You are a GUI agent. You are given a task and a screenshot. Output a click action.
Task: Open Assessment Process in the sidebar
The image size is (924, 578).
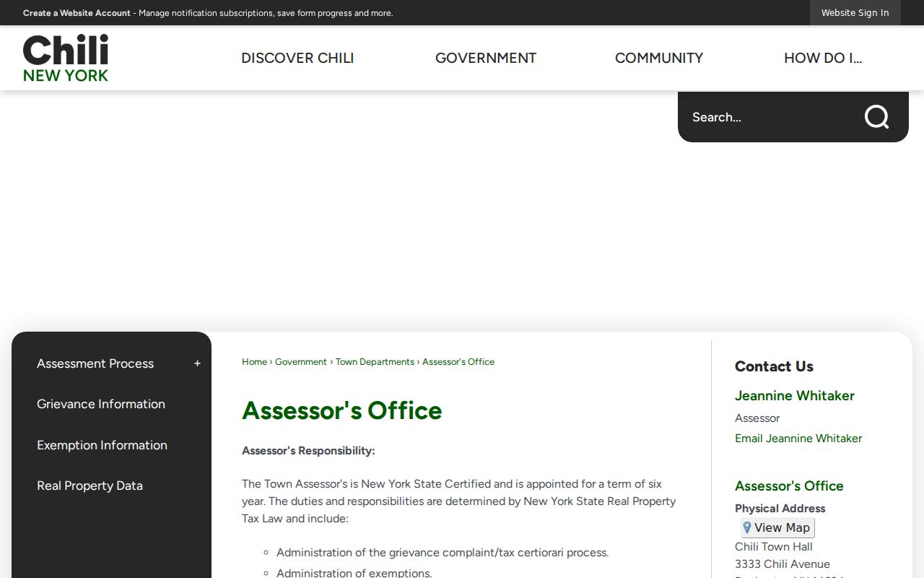click(95, 363)
